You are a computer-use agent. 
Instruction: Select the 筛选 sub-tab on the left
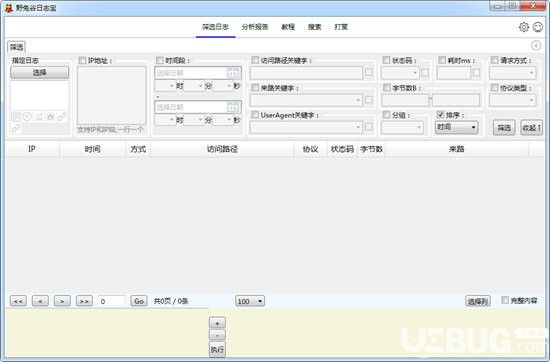click(16, 47)
